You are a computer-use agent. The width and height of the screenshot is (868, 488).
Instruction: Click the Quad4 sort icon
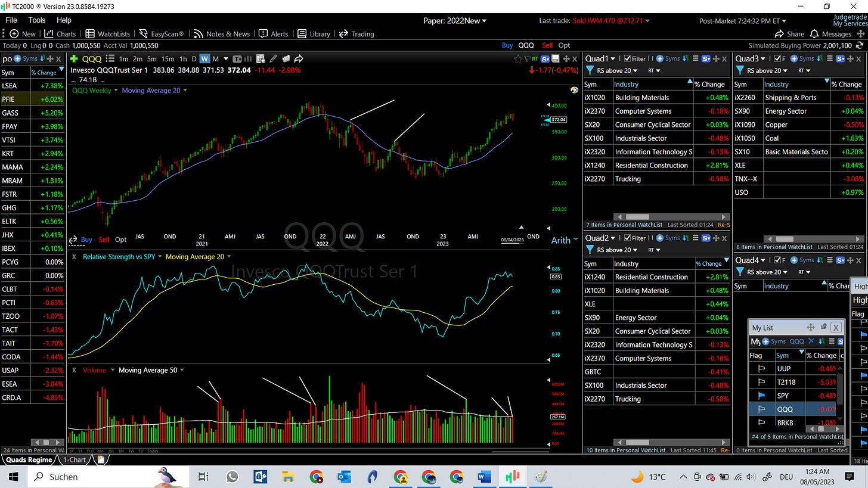point(820,260)
